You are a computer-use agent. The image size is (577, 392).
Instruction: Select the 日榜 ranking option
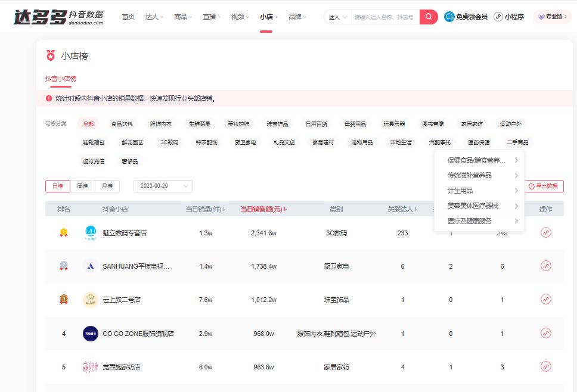coord(57,186)
